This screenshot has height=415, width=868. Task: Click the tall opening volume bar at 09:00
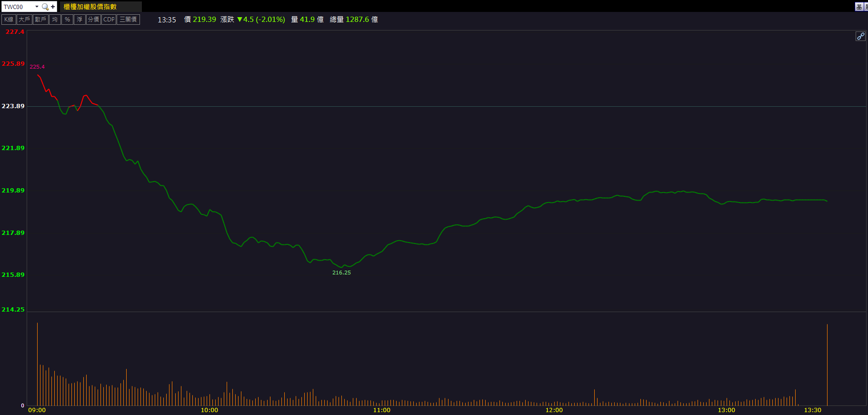tap(37, 364)
